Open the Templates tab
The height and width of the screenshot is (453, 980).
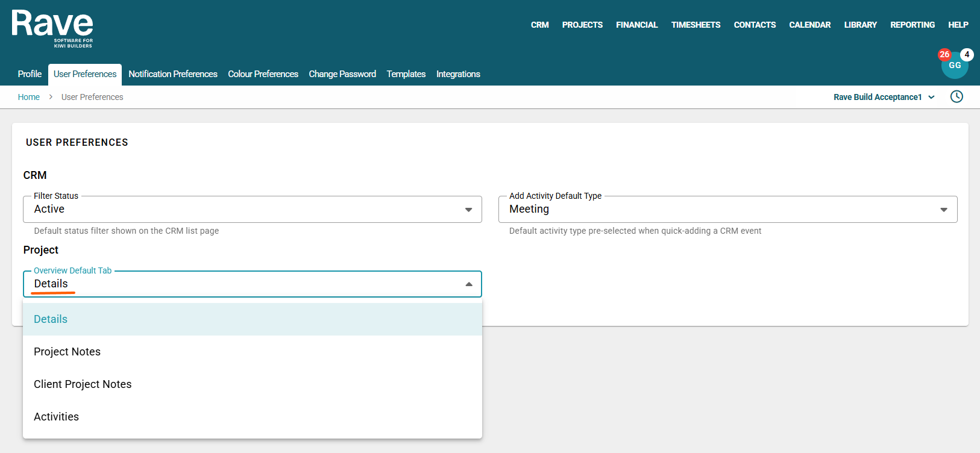point(406,74)
